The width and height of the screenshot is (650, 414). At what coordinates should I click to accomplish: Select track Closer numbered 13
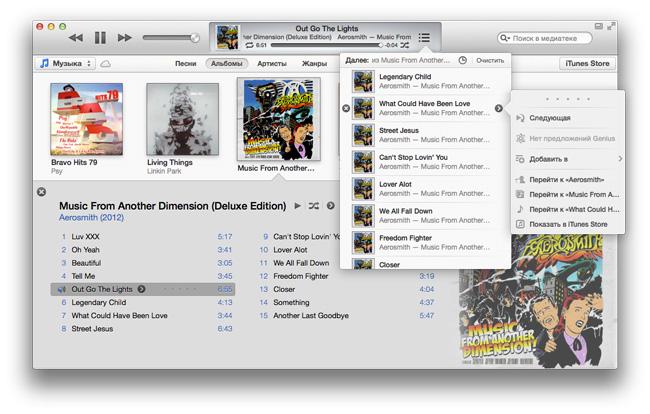click(346, 289)
